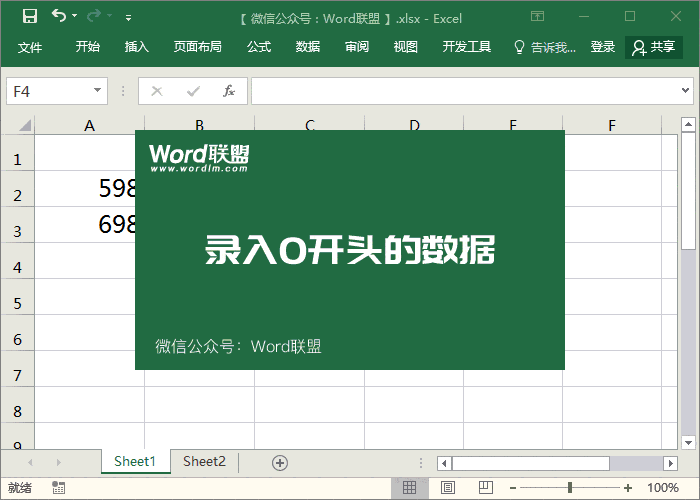Viewport: 700px width, 500px height.
Task: Expand the Name Box dropdown arrow
Action: click(97, 91)
